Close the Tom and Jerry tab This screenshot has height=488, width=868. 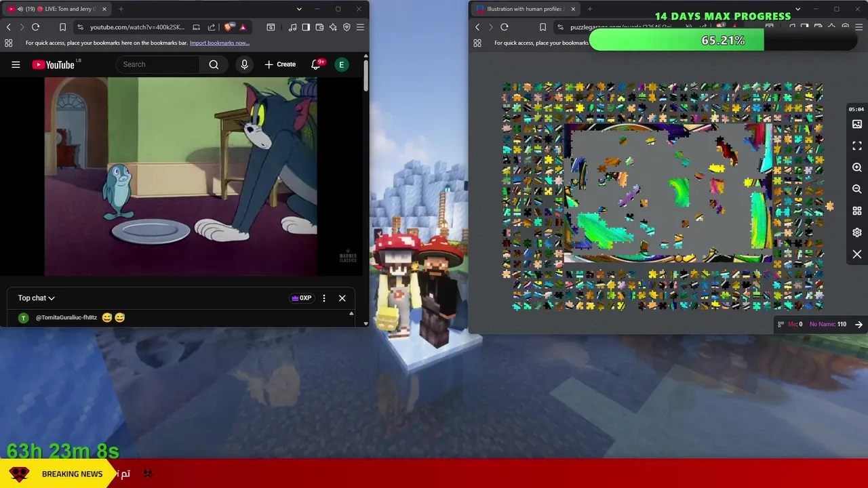[x=104, y=9]
